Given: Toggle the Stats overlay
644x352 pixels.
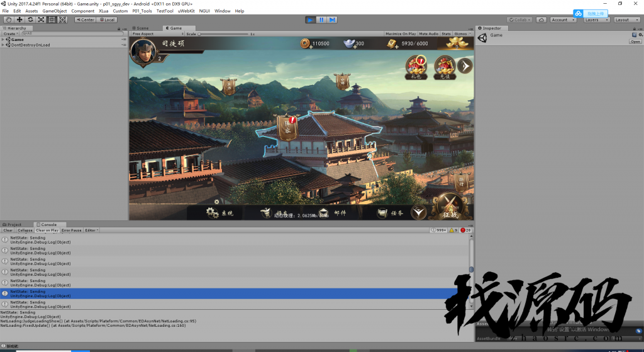Looking at the screenshot, I should click(x=446, y=34).
